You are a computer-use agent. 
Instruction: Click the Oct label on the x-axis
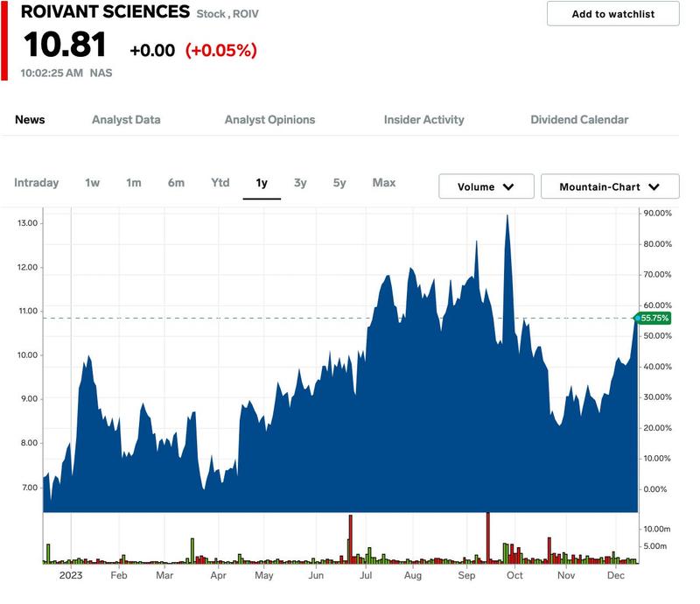(514, 575)
